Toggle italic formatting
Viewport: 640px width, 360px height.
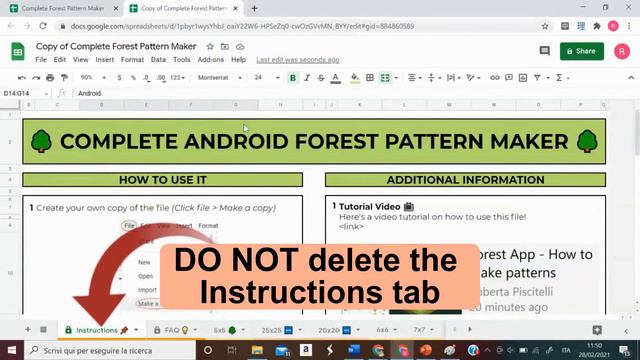307,78
